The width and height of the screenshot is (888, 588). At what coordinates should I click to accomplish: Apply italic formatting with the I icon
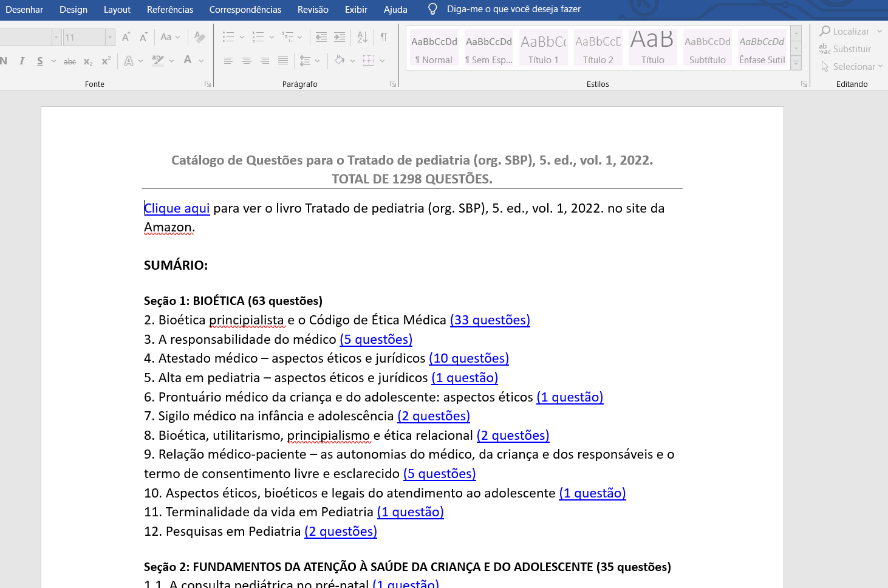click(x=22, y=61)
